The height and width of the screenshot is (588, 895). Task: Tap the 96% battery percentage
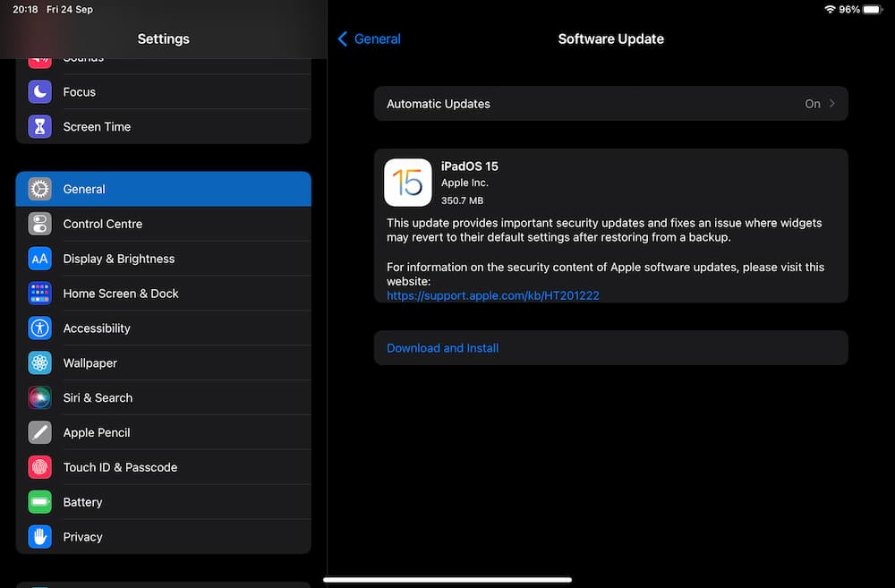coord(849,9)
